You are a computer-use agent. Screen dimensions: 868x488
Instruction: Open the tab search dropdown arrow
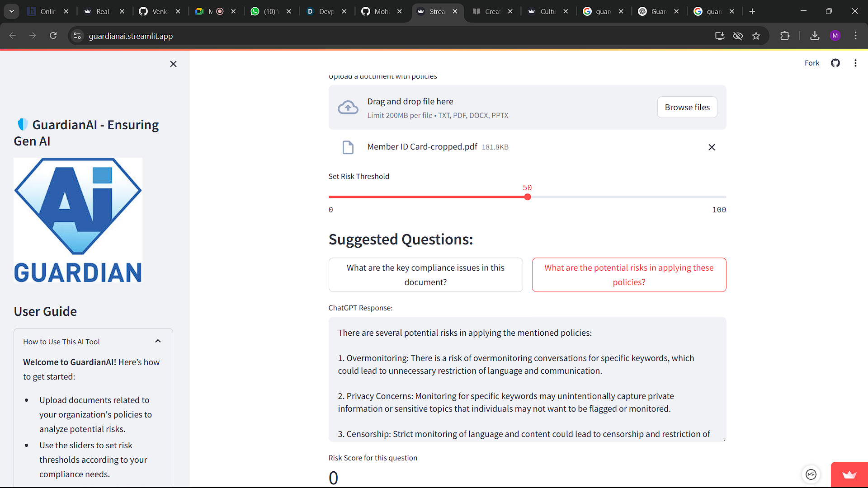(12, 11)
